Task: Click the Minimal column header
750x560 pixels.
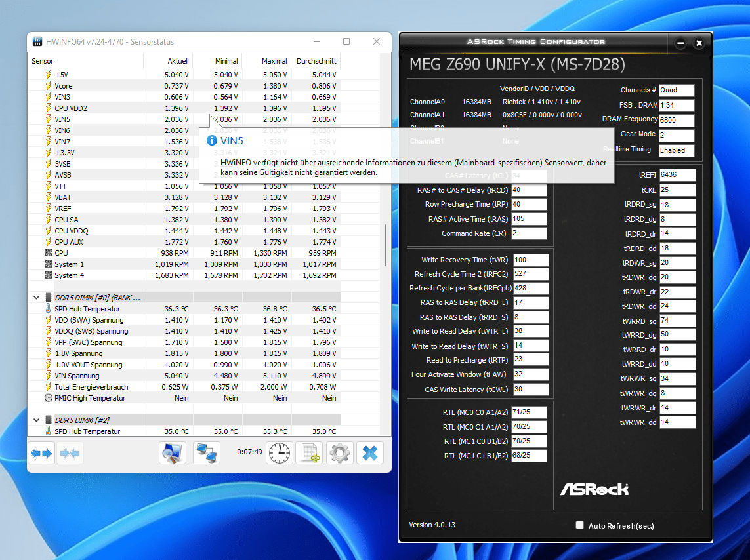Action: tap(218, 61)
